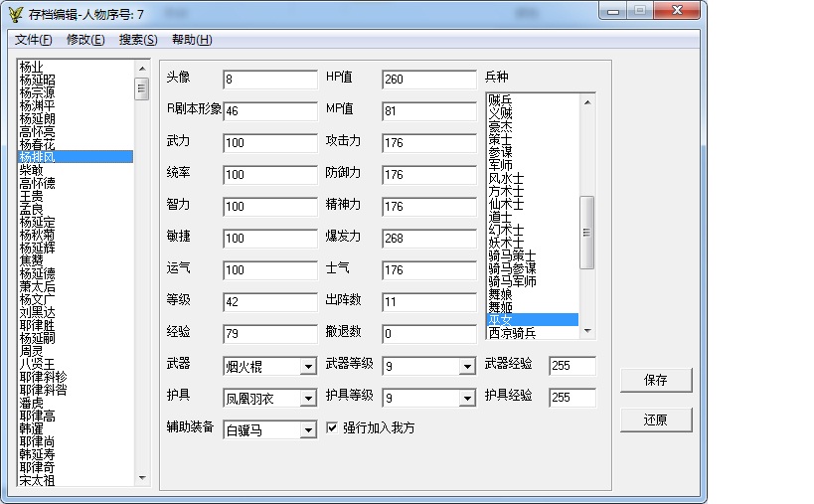Click the character list scrollbar thumb
Viewport: 814px width, 504px height.
pos(142,88)
